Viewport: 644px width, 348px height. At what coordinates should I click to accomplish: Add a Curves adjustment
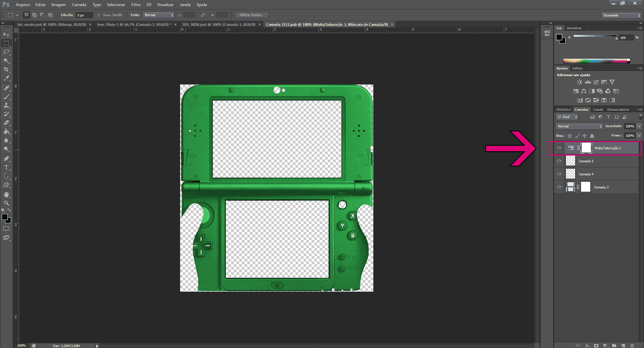(x=596, y=82)
